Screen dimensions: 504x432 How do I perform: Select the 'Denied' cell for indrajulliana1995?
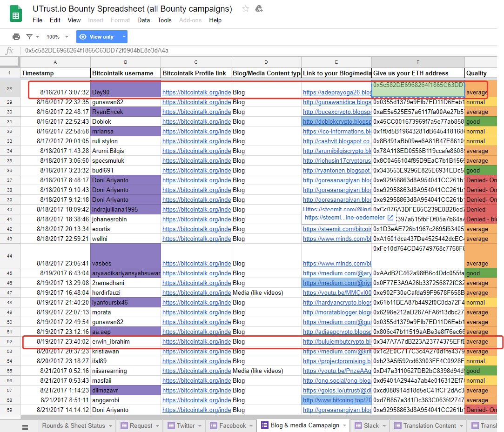click(481, 209)
